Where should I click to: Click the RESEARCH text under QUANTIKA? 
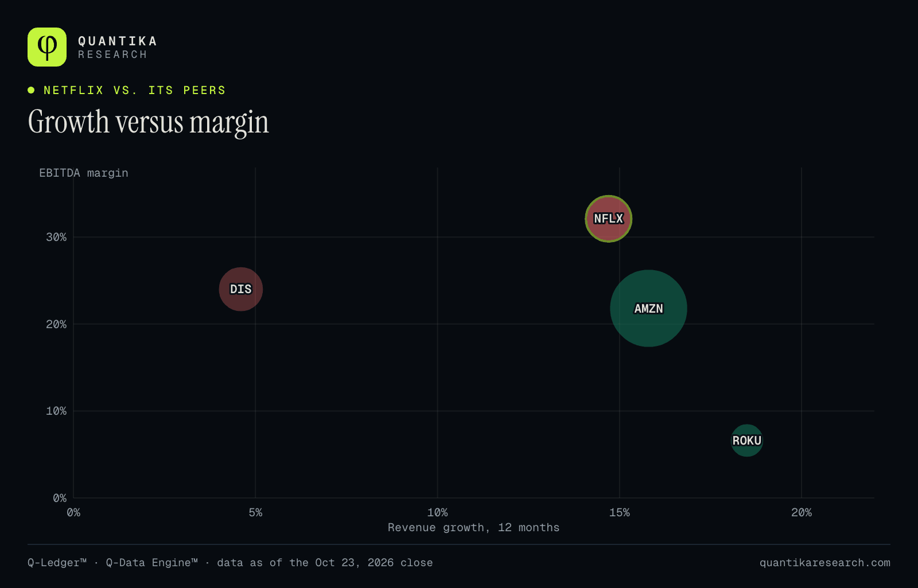coord(113,54)
